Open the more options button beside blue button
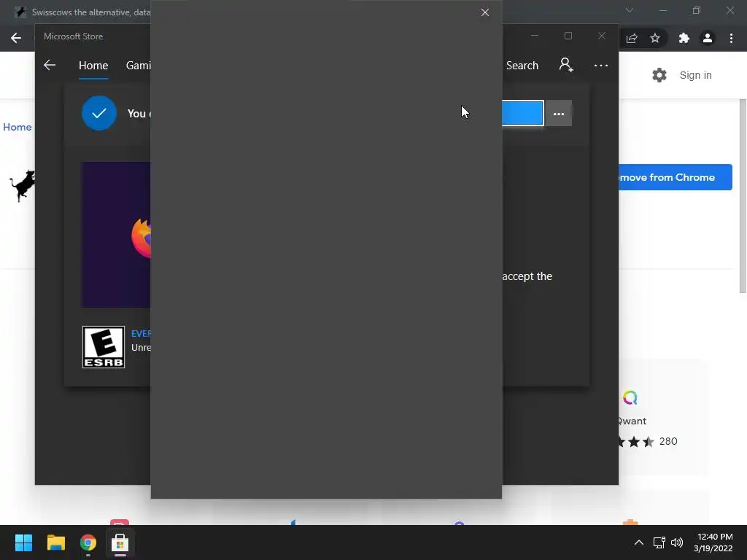The image size is (747, 560). pos(559,113)
